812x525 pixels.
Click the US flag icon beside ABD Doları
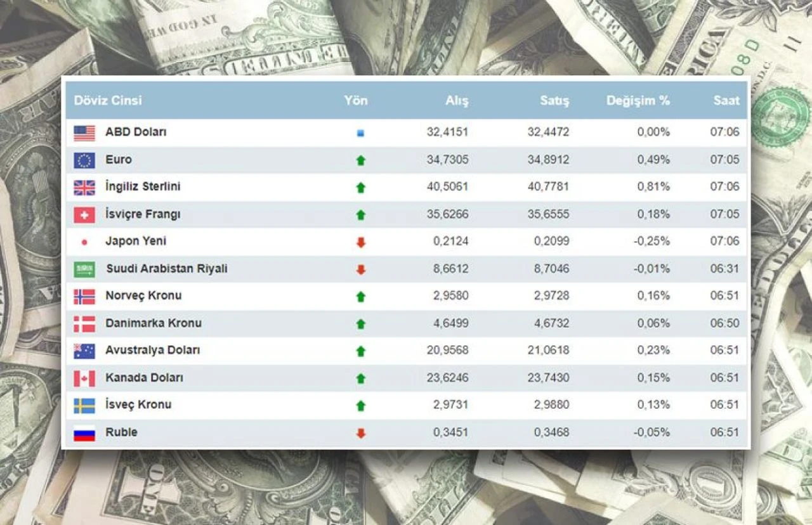(x=84, y=133)
